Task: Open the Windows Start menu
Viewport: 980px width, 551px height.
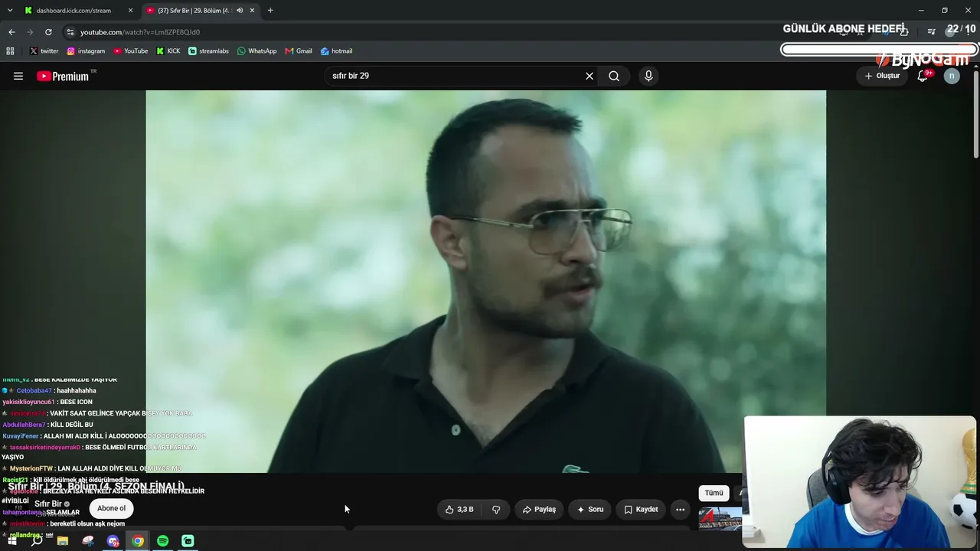Action: 12,541
